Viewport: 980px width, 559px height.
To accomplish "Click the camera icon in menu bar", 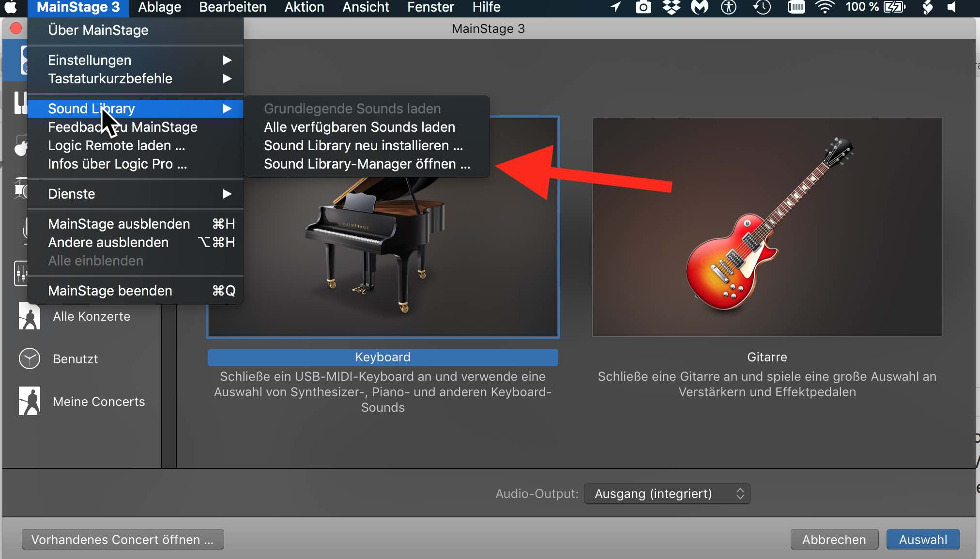I will pos(643,7).
